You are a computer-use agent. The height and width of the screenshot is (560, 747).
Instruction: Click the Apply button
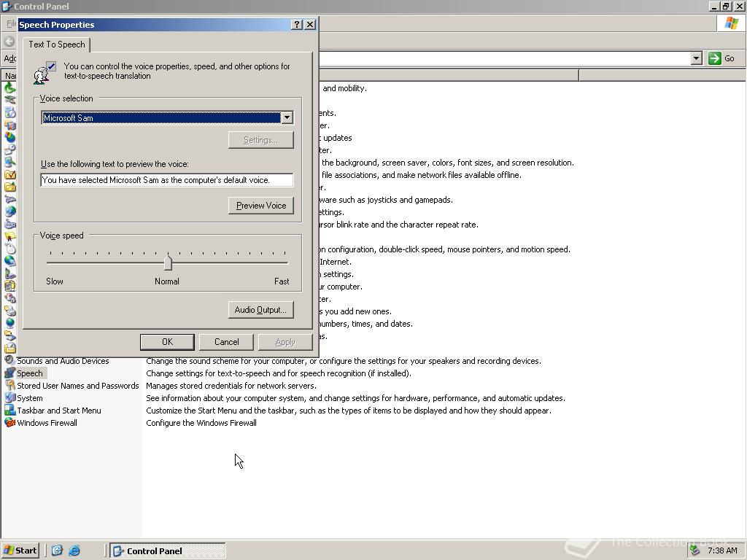pos(285,342)
